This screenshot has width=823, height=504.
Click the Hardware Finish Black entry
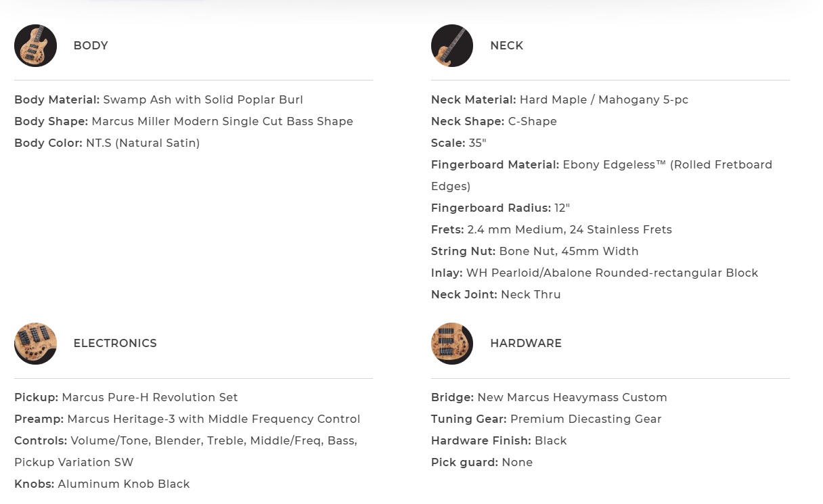tap(499, 441)
